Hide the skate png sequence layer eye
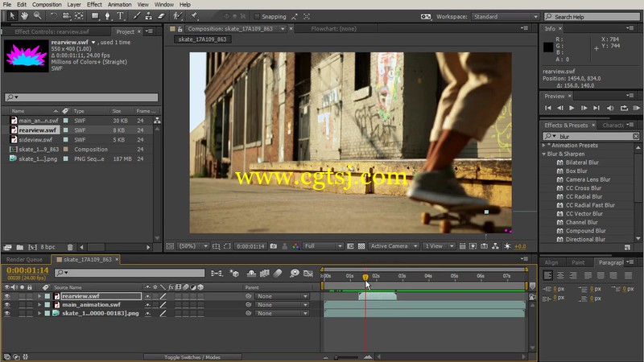This screenshot has width=644, height=362. (x=7, y=313)
